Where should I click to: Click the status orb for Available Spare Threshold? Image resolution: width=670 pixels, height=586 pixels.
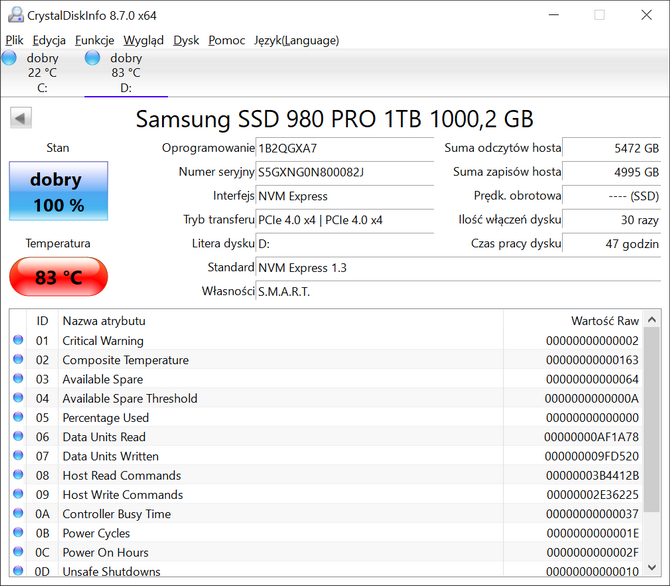pos(18,398)
